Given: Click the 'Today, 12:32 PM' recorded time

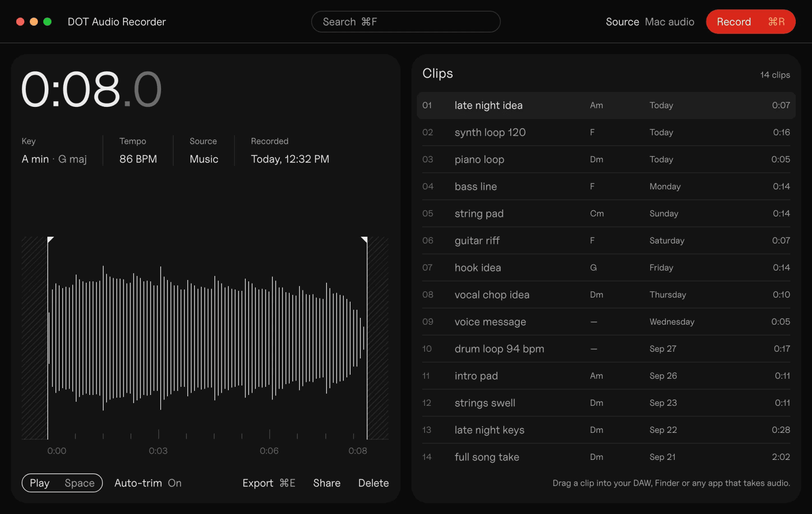Looking at the screenshot, I should 290,159.
